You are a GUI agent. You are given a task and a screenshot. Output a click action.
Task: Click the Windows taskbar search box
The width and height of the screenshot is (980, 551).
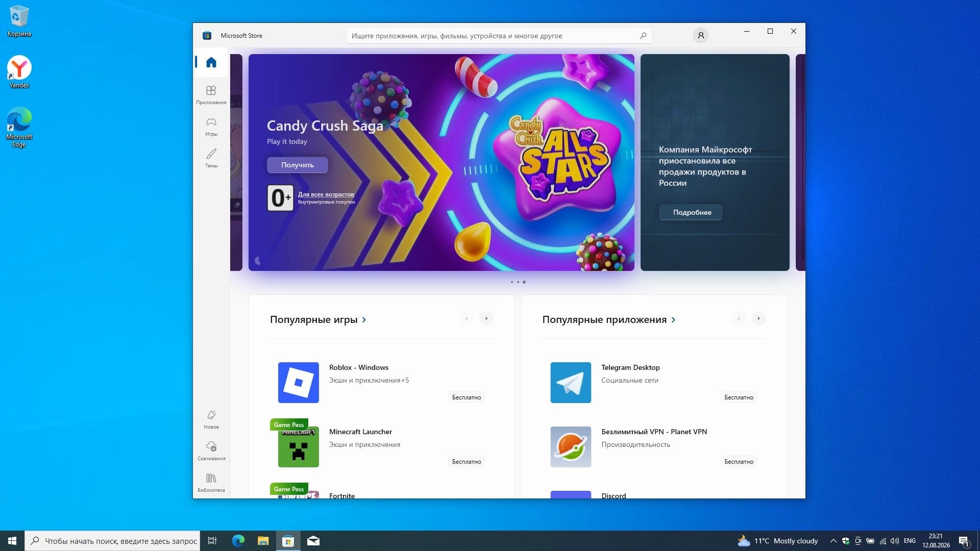click(x=112, y=541)
